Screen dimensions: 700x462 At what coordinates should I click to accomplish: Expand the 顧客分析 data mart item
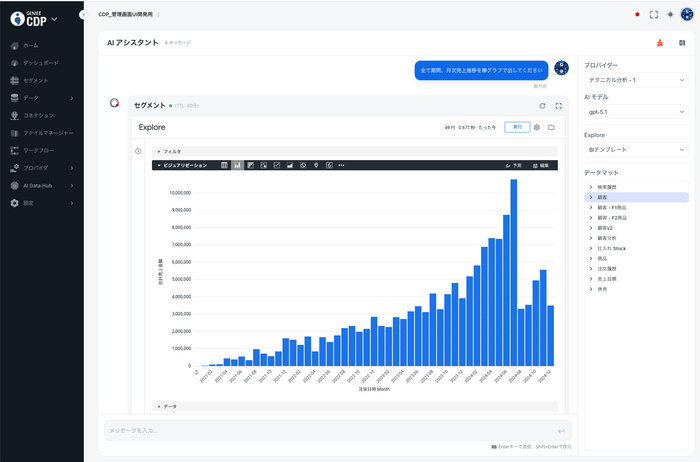(590, 238)
